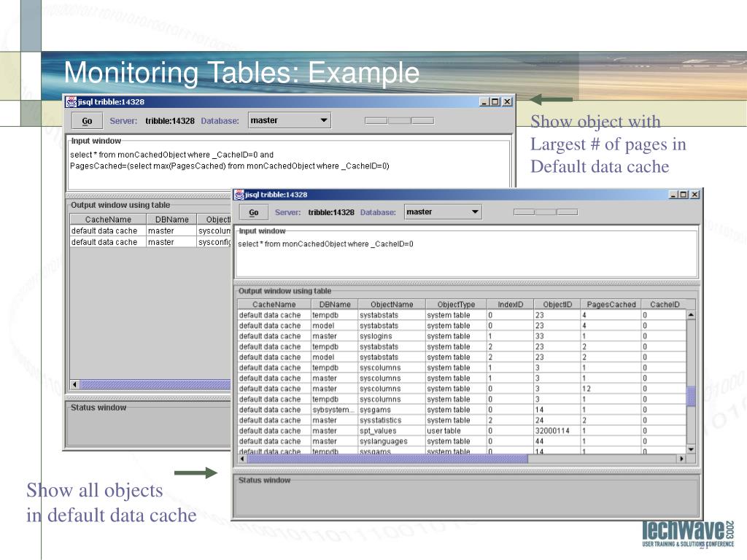
Task: Click the jisql icon in the back window title bar
Action: pyautogui.click(x=71, y=102)
